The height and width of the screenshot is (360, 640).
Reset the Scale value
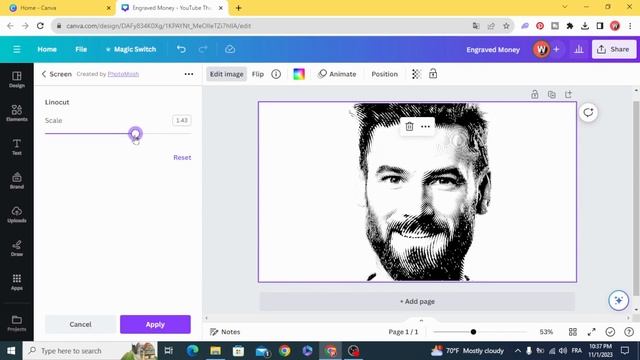[182, 157]
